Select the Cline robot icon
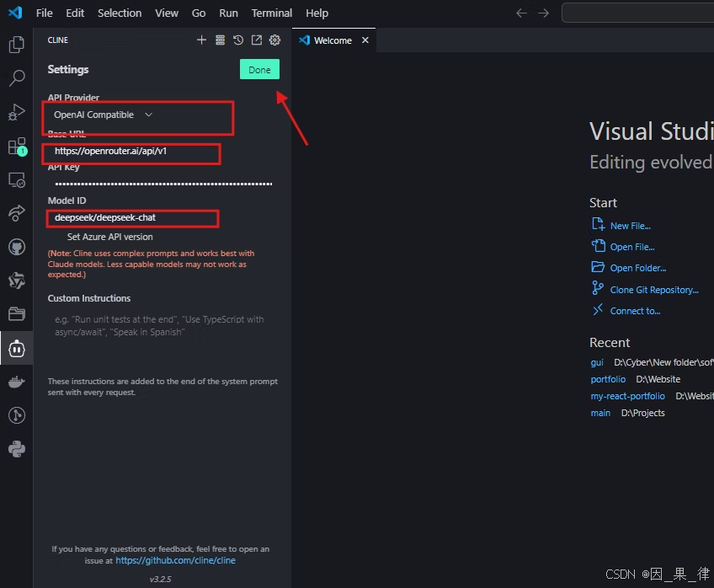This screenshot has width=714, height=588. [x=16, y=349]
